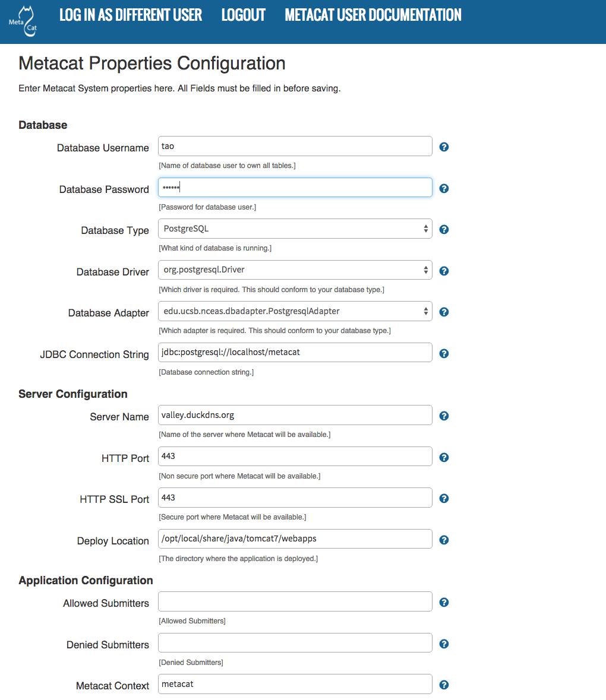
Task: Show help for Database Type
Action: tap(444, 229)
